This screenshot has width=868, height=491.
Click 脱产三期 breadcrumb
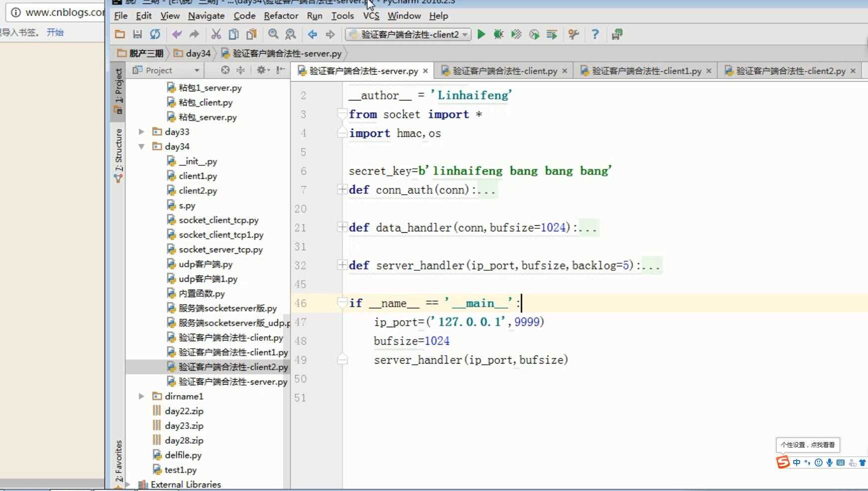click(x=141, y=53)
